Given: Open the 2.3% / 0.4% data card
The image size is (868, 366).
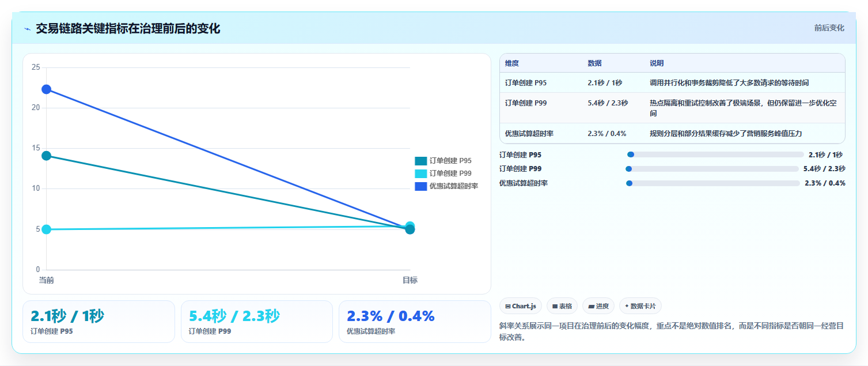Looking at the screenshot, I should [415, 322].
